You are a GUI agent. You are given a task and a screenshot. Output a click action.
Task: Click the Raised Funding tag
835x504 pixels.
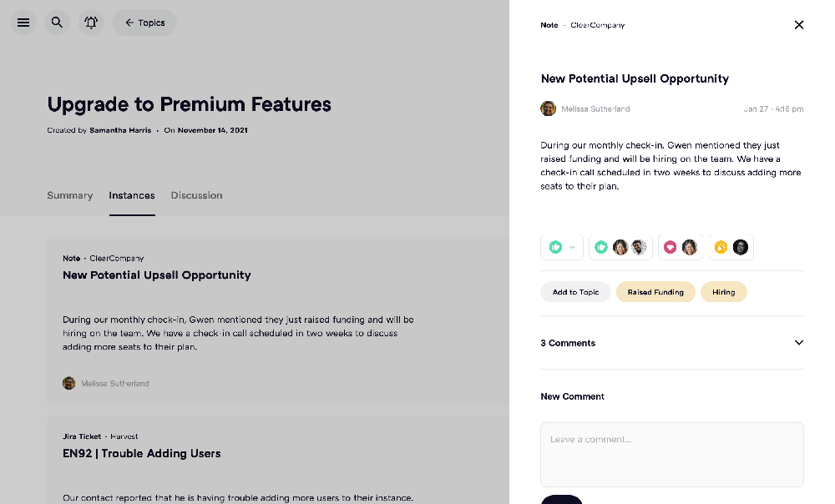tap(655, 292)
